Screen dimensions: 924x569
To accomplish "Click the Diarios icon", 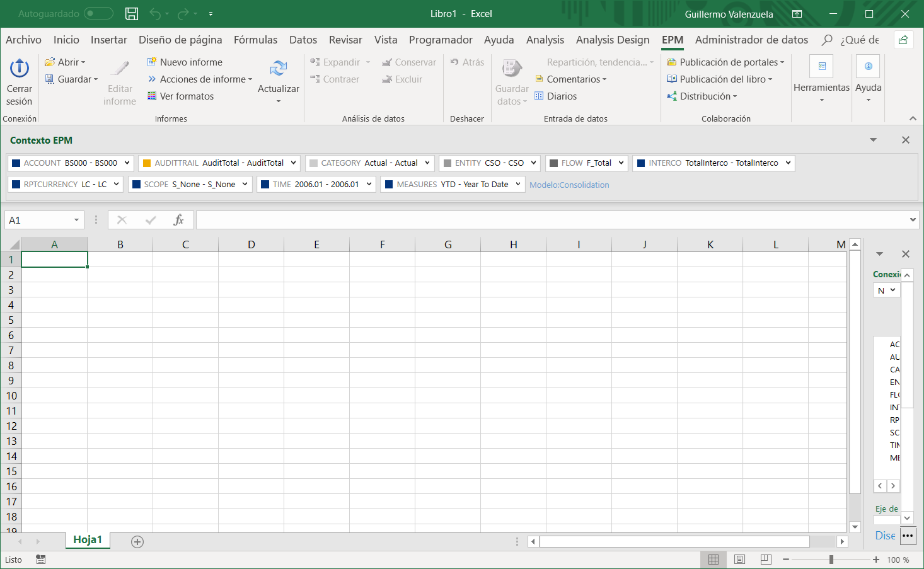I will pos(539,96).
